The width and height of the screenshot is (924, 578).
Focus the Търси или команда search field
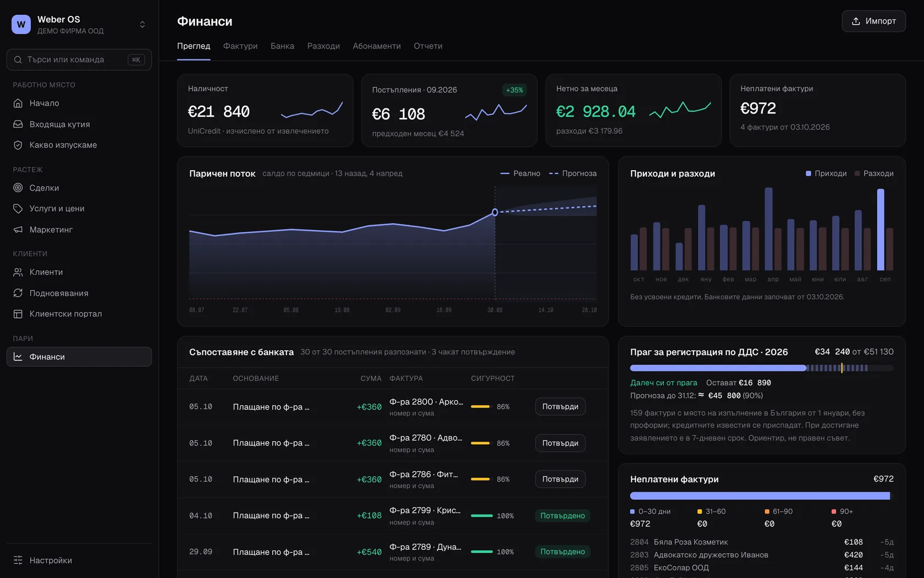click(x=79, y=59)
